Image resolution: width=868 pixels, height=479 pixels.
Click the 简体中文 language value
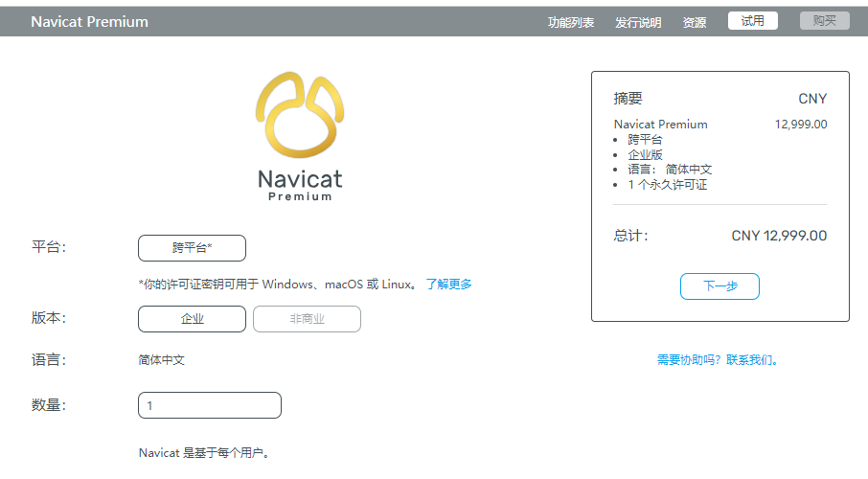161,360
